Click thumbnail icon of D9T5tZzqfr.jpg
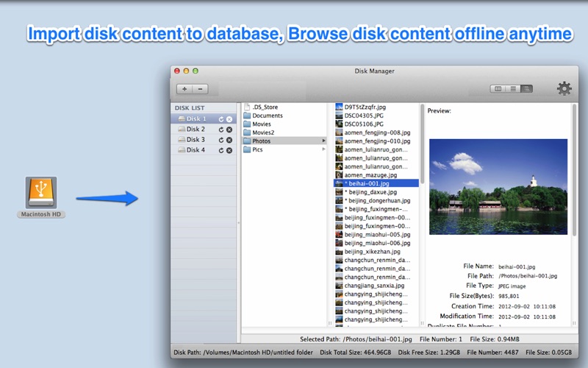The height and width of the screenshot is (368, 588). click(339, 107)
